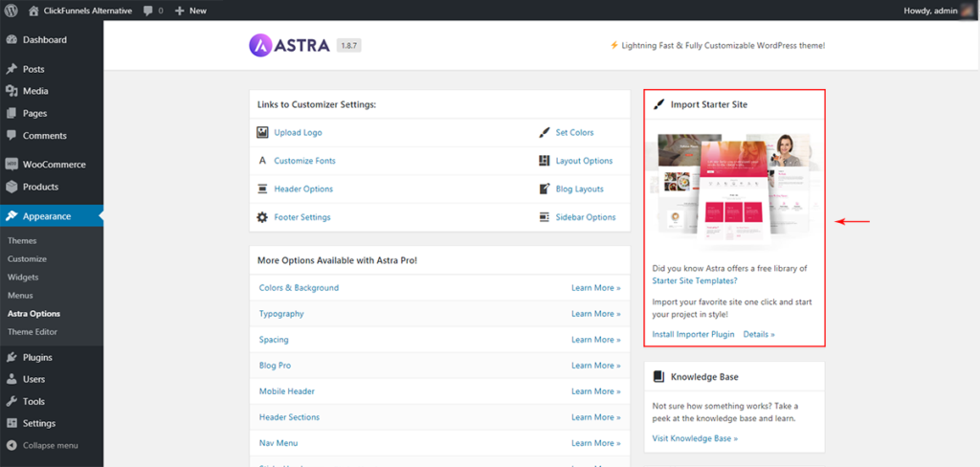The height and width of the screenshot is (467, 980).
Task: Open the Customize submenu item
Action: coord(27,259)
